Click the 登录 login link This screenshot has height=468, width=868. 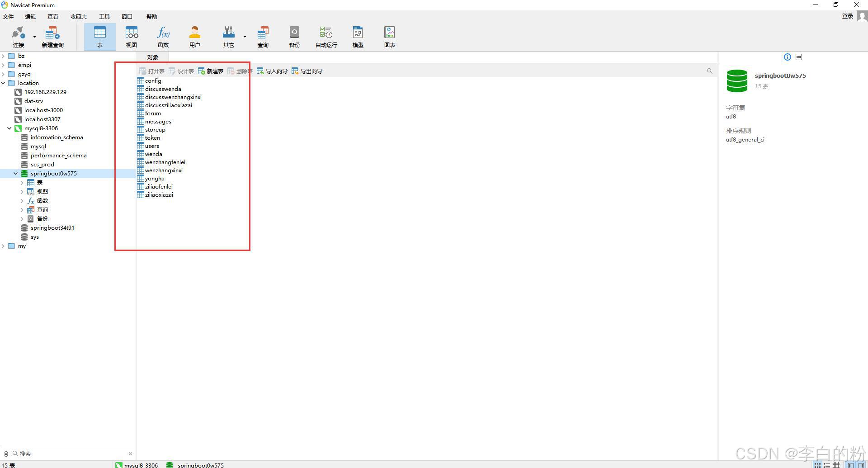(x=847, y=16)
